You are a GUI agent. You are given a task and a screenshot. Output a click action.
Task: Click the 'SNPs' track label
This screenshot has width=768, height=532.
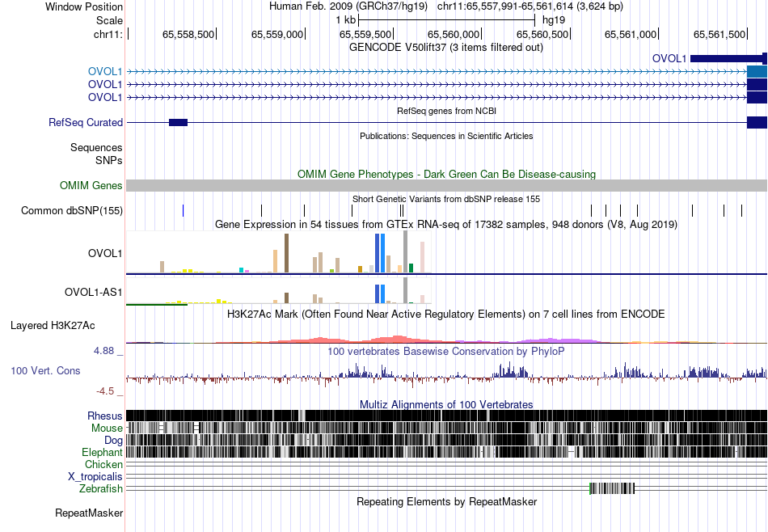click(109, 160)
